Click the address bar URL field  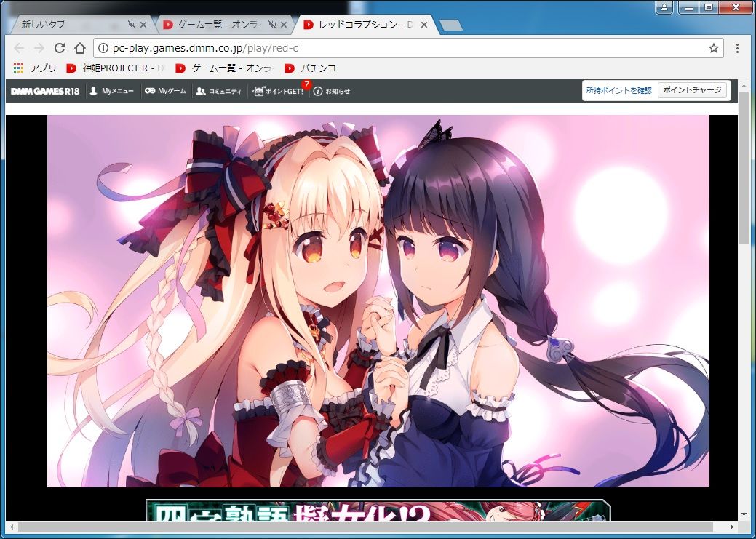(407, 48)
